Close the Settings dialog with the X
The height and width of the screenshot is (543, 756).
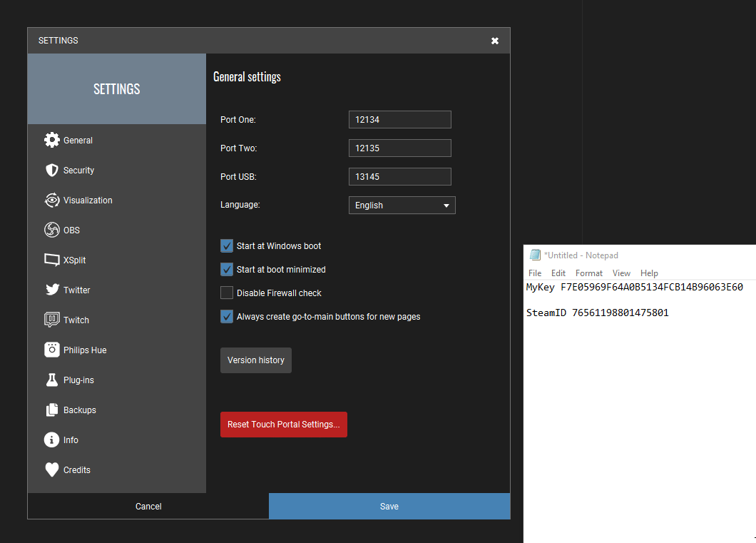tap(495, 41)
